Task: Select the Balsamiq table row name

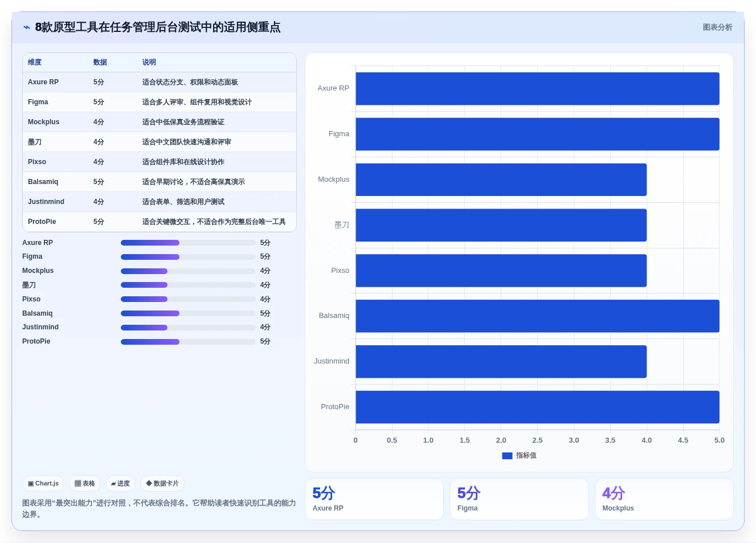Action: [43, 182]
